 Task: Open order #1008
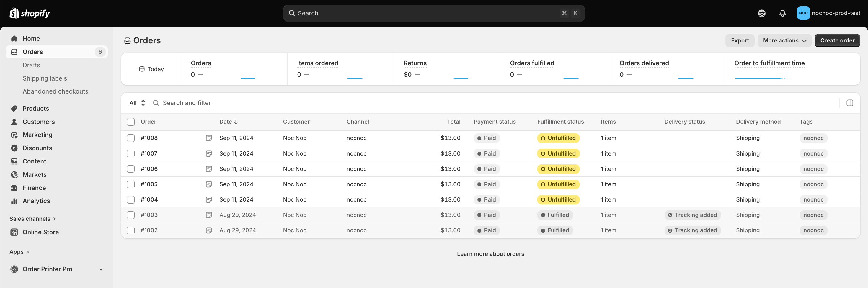(x=149, y=138)
